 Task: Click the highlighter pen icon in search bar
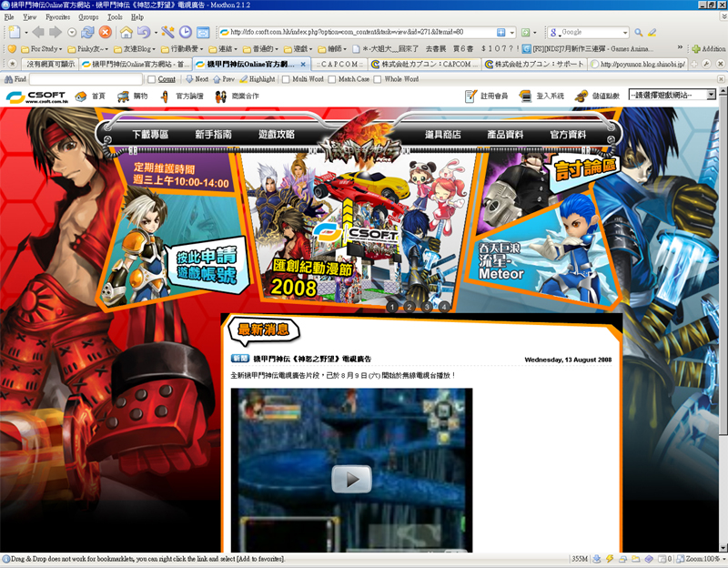[652, 33]
